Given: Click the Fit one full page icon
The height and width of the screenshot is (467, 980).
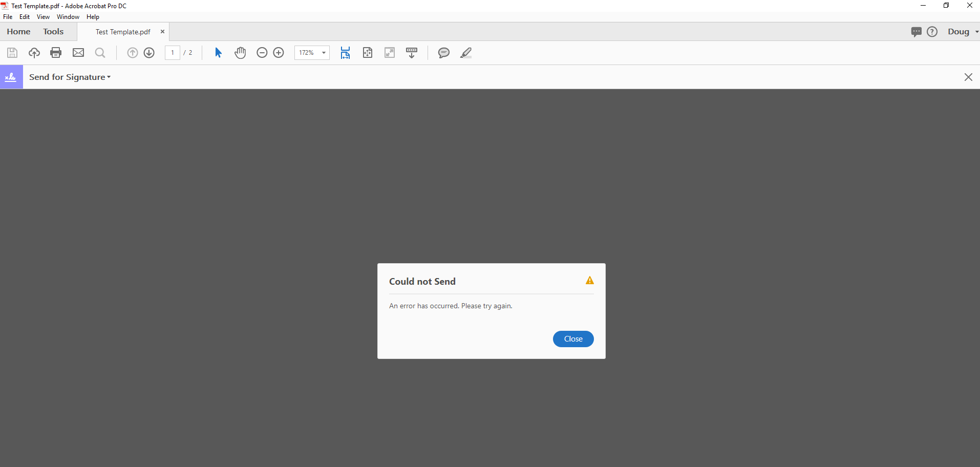Looking at the screenshot, I should (368, 53).
